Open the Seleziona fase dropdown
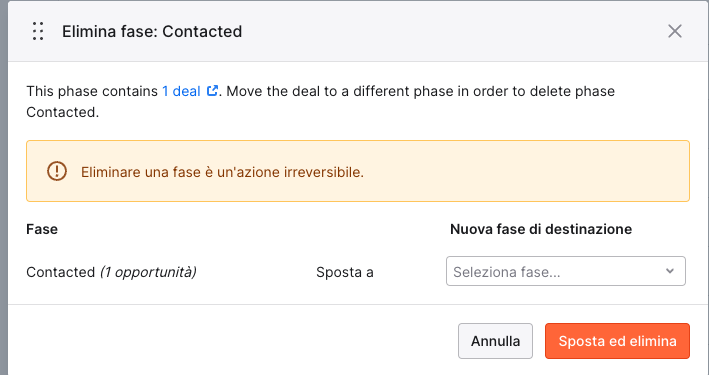This screenshot has height=375, width=709. coord(566,271)
